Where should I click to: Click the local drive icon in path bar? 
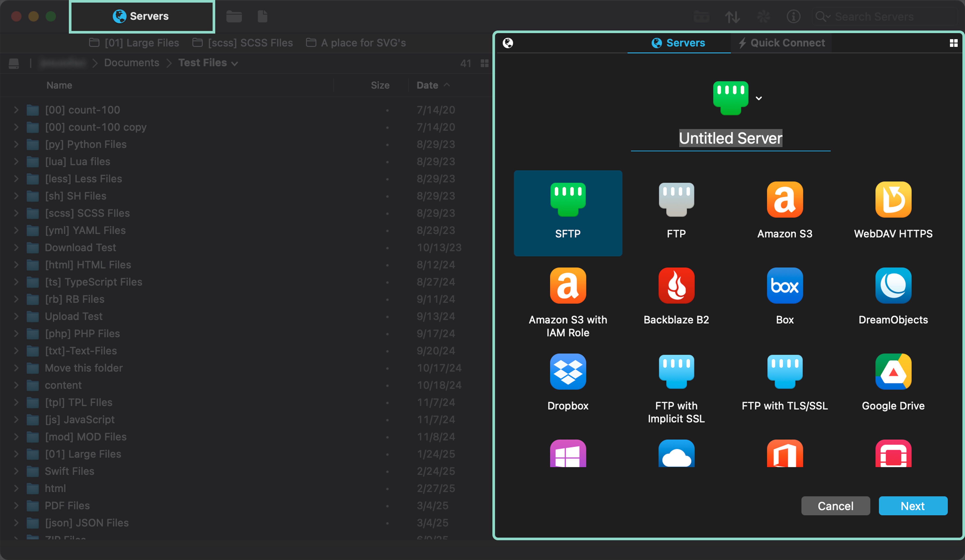[x=14, y=63]
